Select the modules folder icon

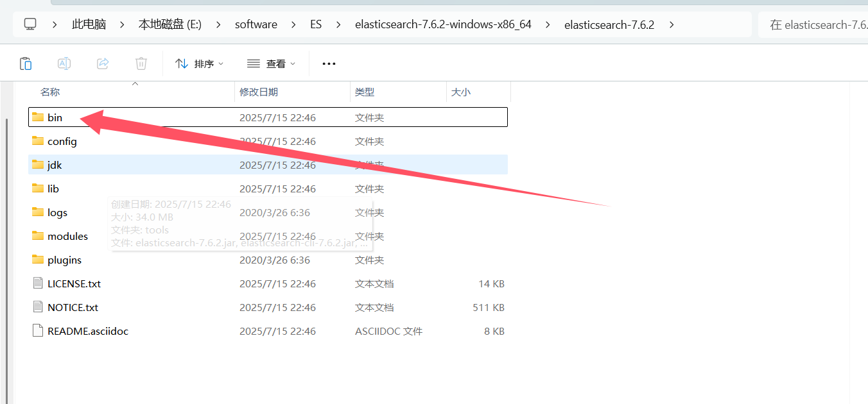[x=38, y=236]
